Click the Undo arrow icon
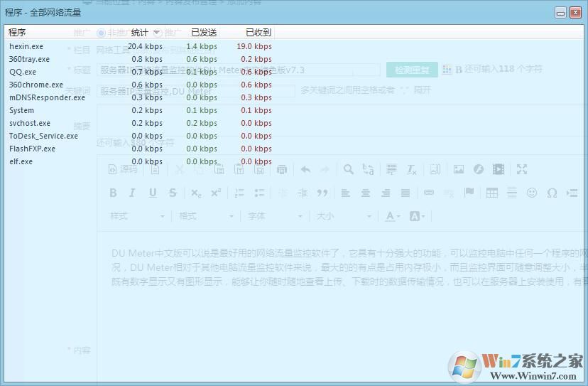The width and height of the screenshot is (588, 386). (x=305, y=169)
